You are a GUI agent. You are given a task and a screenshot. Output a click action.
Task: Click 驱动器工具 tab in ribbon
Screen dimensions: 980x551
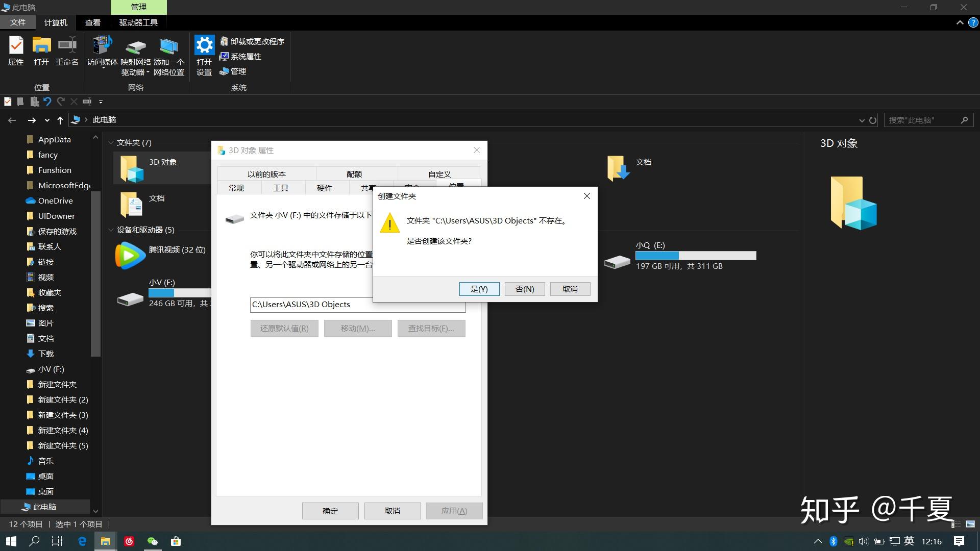[x=137, y=22]
